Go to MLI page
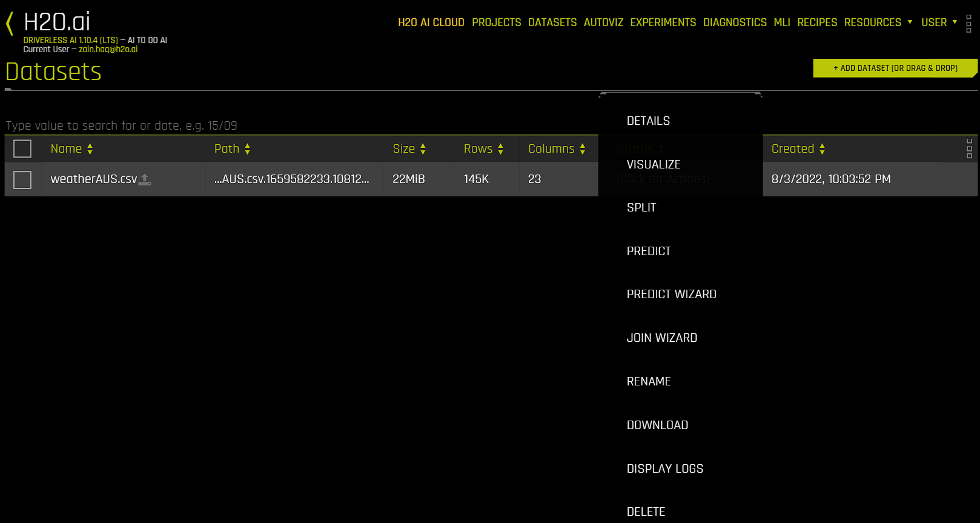This screenshot has width=980, height=523. [x=782, y=22]
